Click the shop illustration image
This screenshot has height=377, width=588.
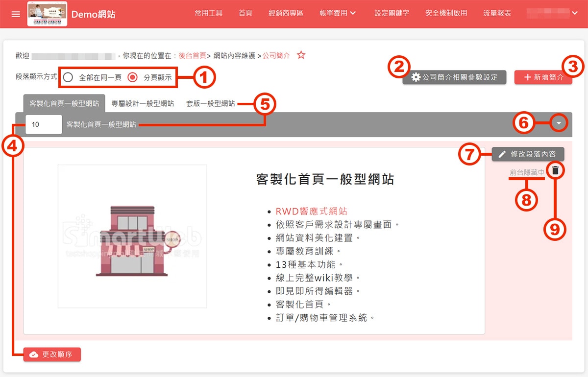point(132,236)
